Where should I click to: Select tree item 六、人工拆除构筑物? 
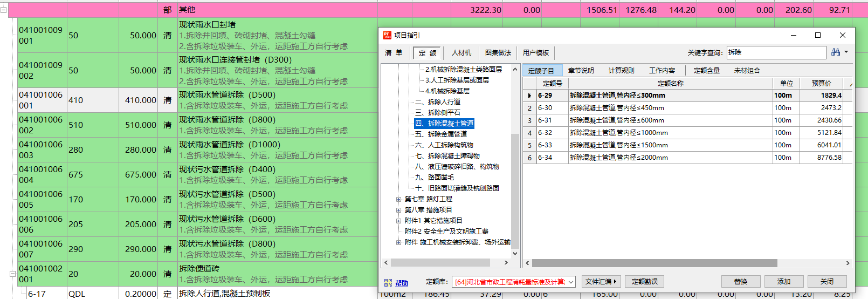coord(444,145)
